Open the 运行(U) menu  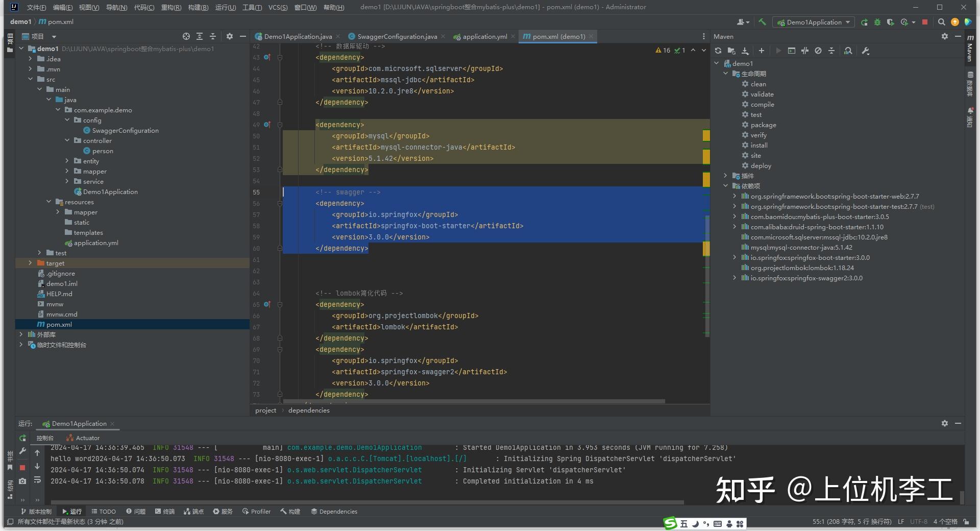click(x=226, y=7)
